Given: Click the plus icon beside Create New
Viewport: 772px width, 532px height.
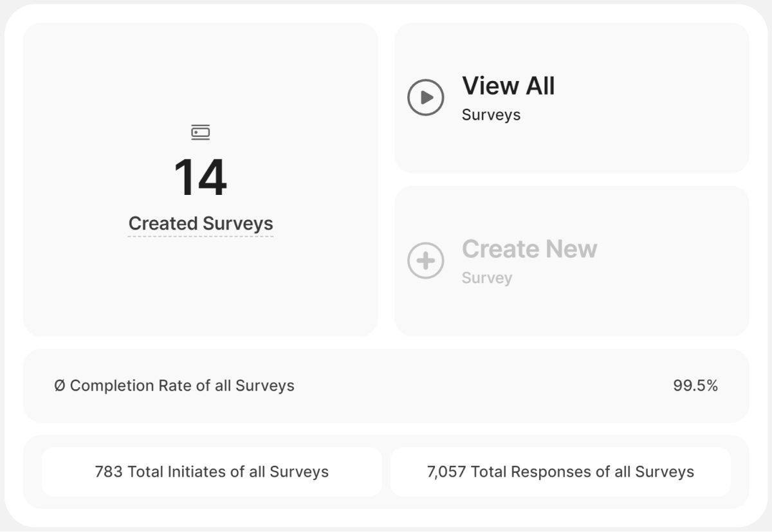Looking at the screenshot, I should [425, 261].
